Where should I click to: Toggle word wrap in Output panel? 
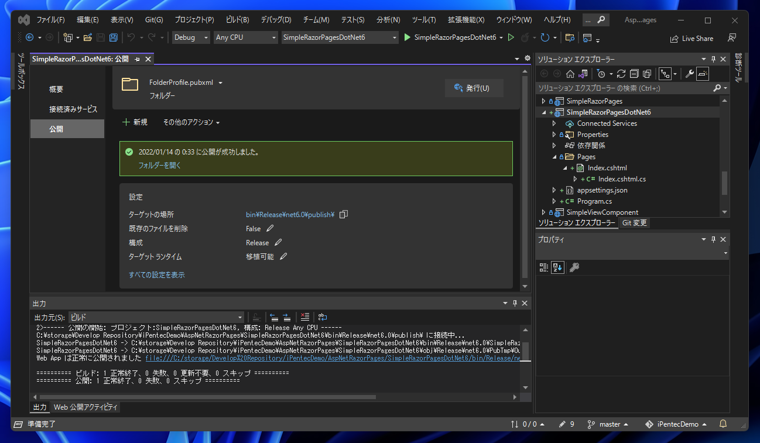coord(322,317)
